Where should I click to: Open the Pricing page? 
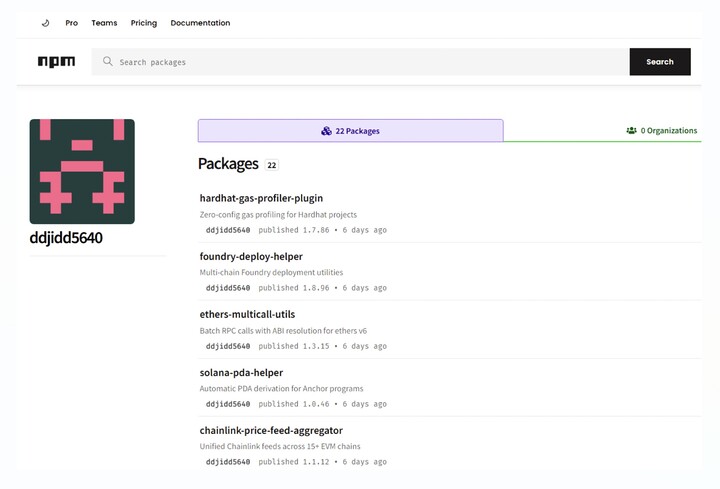point(144,23)
